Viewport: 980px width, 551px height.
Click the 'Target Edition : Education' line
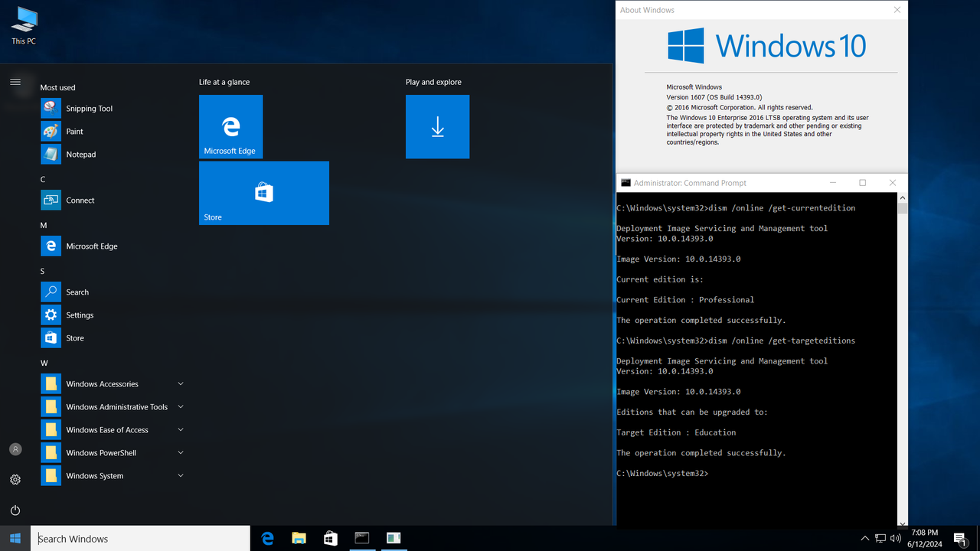[x=676, y=432]
